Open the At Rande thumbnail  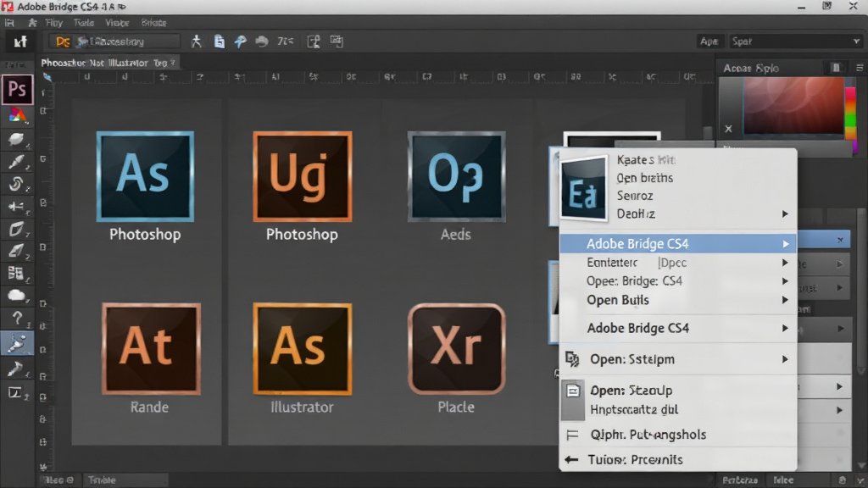(x=151, y=348)
